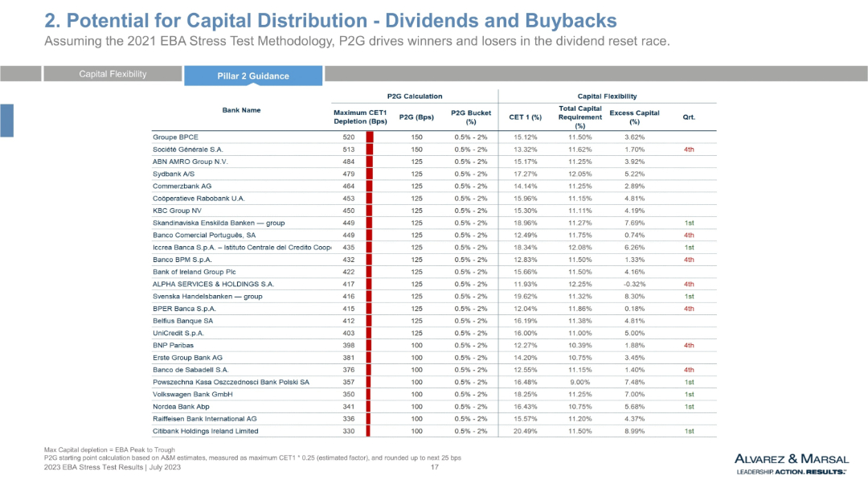Select BPER Banca S.p.A. bank name
Viewport: 868px width, 488px height.
coord(184,309)
